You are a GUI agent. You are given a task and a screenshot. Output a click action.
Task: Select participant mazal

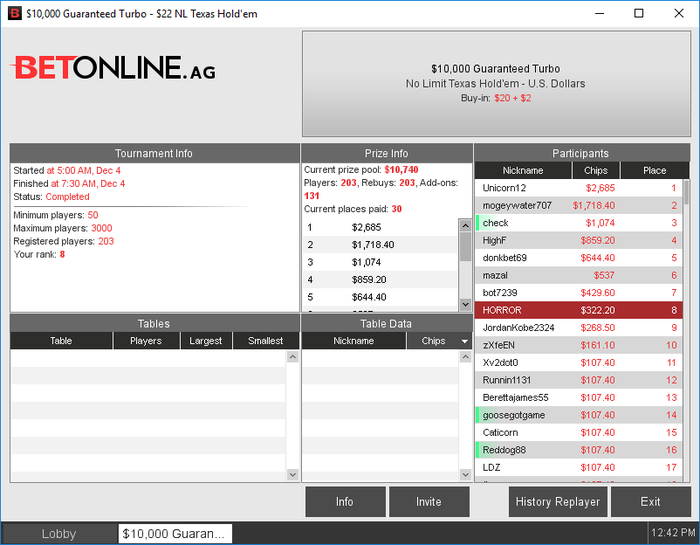579,275
